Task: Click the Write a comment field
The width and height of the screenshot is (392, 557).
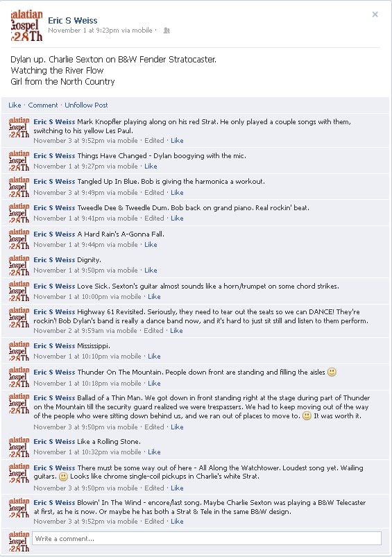Action: pos(207,538)
